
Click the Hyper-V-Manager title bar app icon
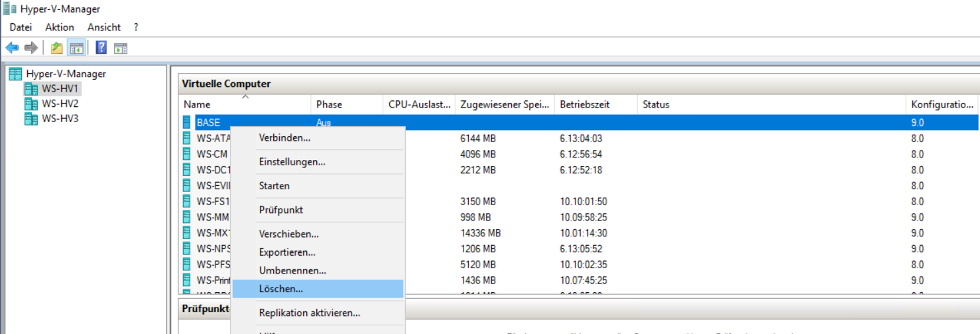click(10, 9)
